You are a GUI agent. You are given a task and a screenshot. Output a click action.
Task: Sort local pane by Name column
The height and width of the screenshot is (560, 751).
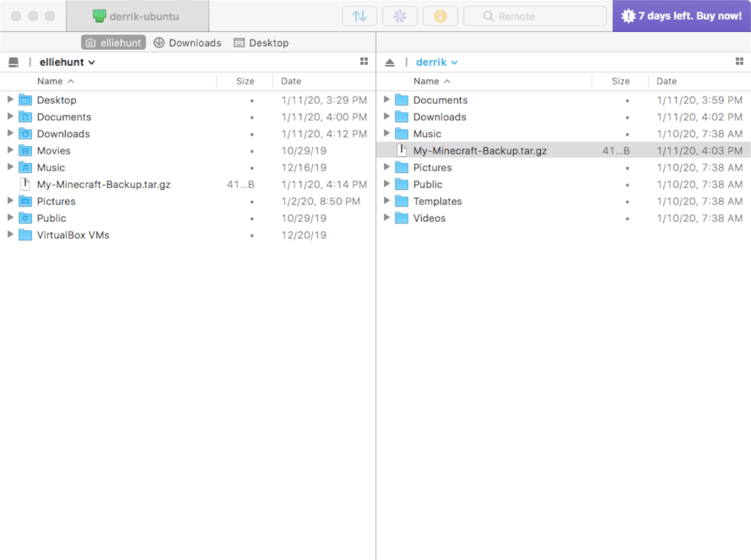pyautogui.click(x=56, y=81)
